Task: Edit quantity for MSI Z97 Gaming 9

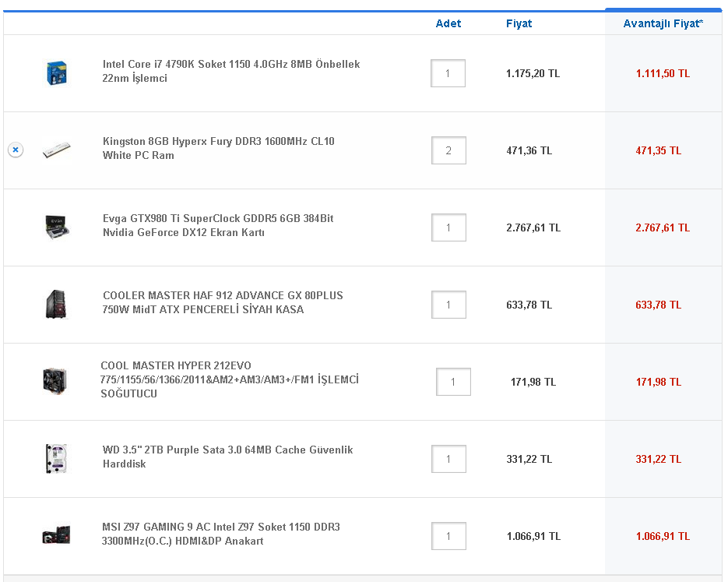Action: [448, 536]
